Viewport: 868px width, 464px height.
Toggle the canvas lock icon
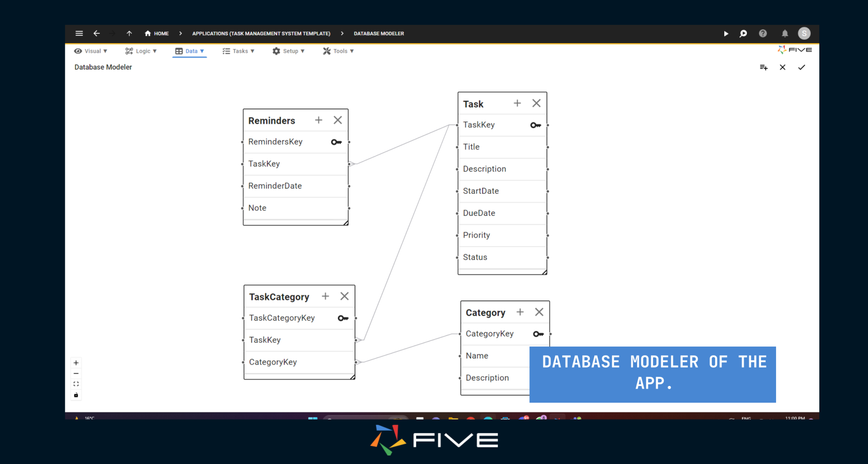[76, 395]
